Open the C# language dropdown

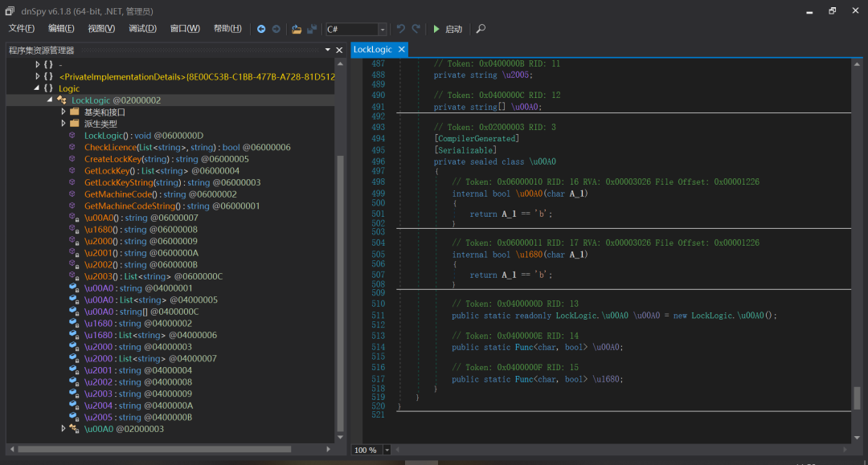tap(383, 29)
